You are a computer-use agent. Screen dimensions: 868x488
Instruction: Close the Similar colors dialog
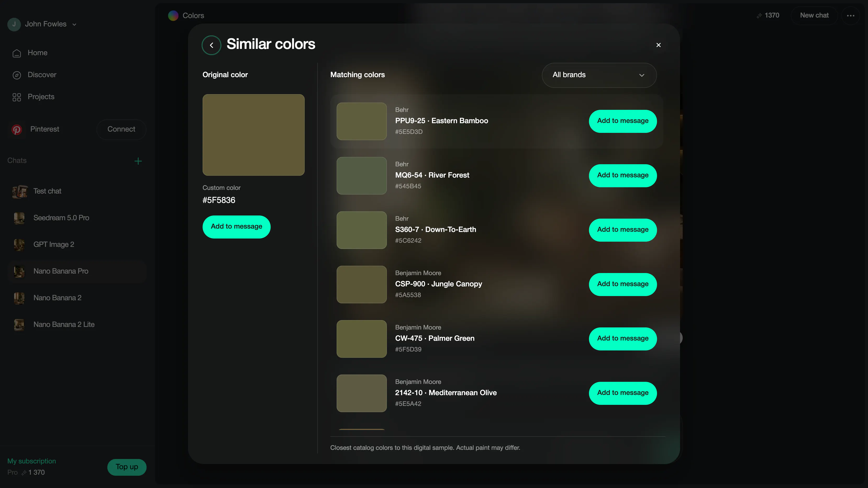tap(658, 45)
